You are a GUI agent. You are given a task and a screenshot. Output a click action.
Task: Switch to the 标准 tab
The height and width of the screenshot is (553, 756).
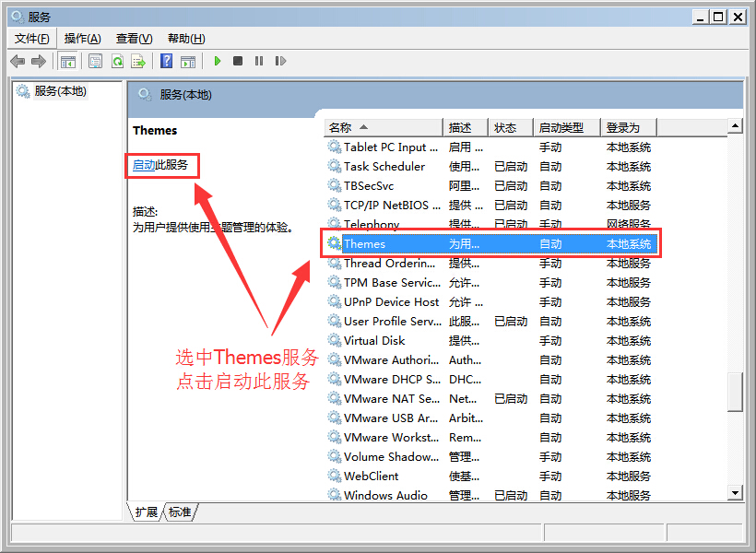(178, 512)
